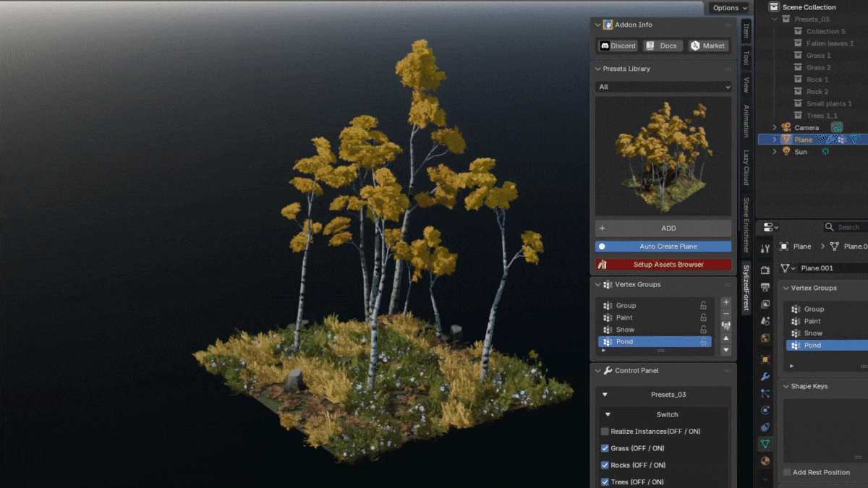Open the properties editor type selector
Image resolution: width=868 pixels, height=488 pixels.
770,227
